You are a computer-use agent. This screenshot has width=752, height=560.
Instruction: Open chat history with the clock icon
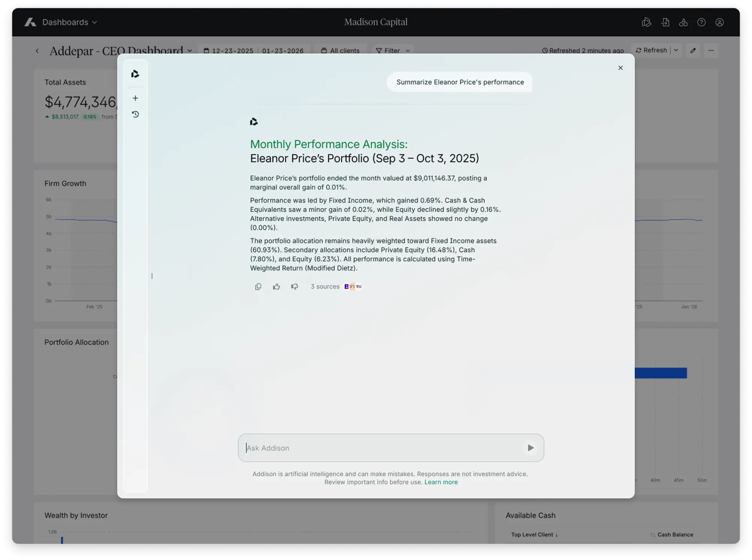(x=135, y=114)
